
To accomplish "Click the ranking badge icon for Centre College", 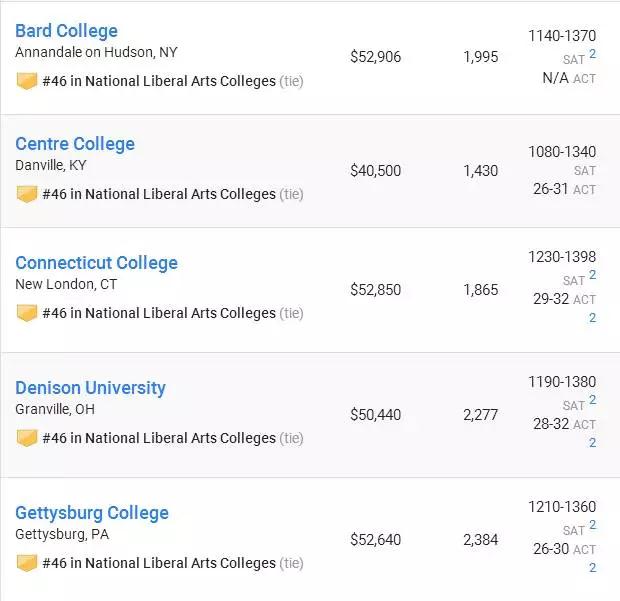I will pos(27,194).
